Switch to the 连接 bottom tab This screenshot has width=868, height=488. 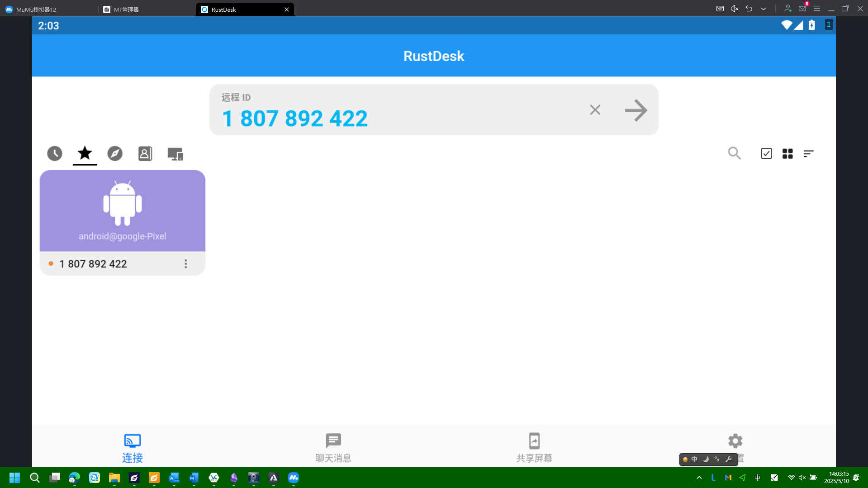(x=133, y=448)
